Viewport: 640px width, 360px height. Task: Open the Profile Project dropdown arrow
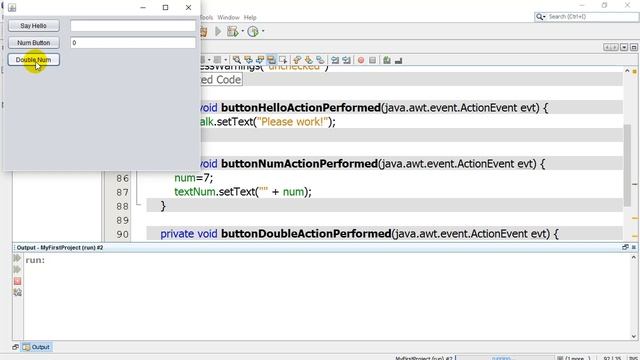263,31
